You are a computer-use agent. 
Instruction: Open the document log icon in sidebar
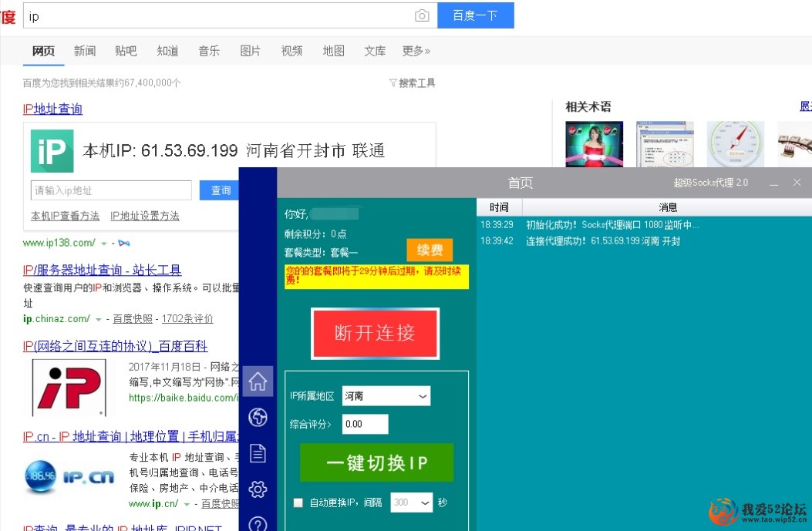(x=258, y=453)
